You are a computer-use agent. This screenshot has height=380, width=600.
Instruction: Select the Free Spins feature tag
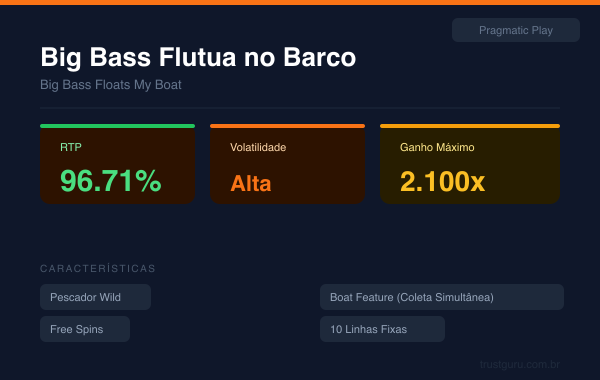85,329
